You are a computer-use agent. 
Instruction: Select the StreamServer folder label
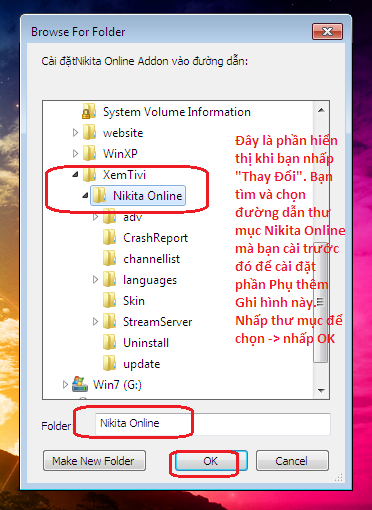[x=157, y=322]
